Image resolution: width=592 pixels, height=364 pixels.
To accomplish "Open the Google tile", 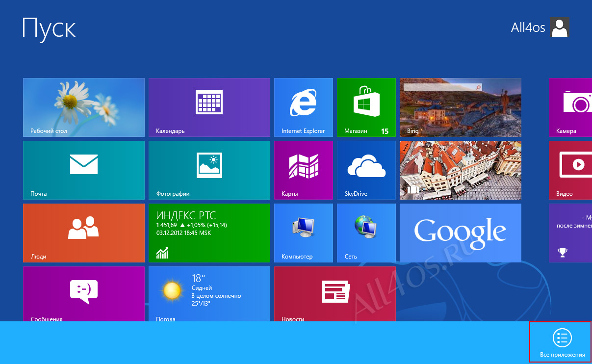I will [461, 233].
